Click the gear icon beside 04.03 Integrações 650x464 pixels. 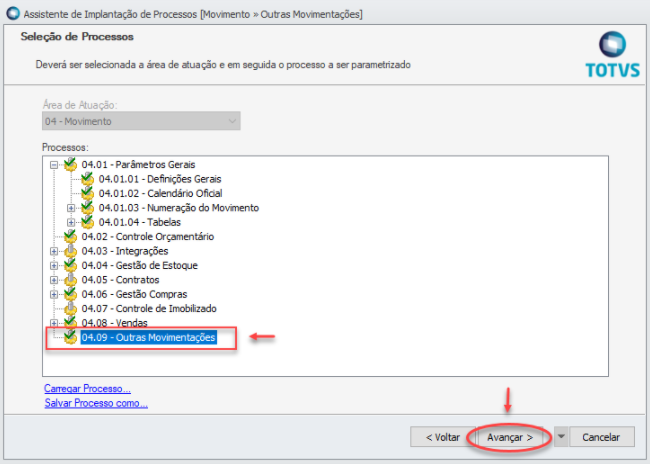click(x=70, y=251)
